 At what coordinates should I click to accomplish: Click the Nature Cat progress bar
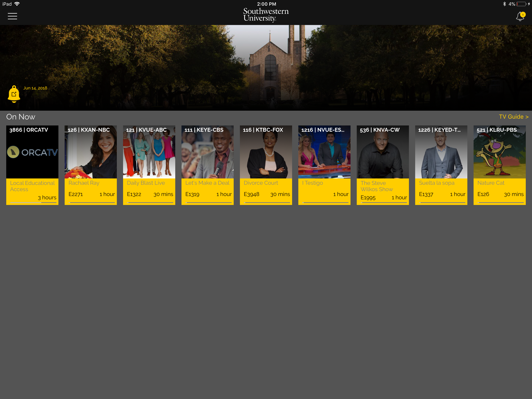[x=501, y=203]
